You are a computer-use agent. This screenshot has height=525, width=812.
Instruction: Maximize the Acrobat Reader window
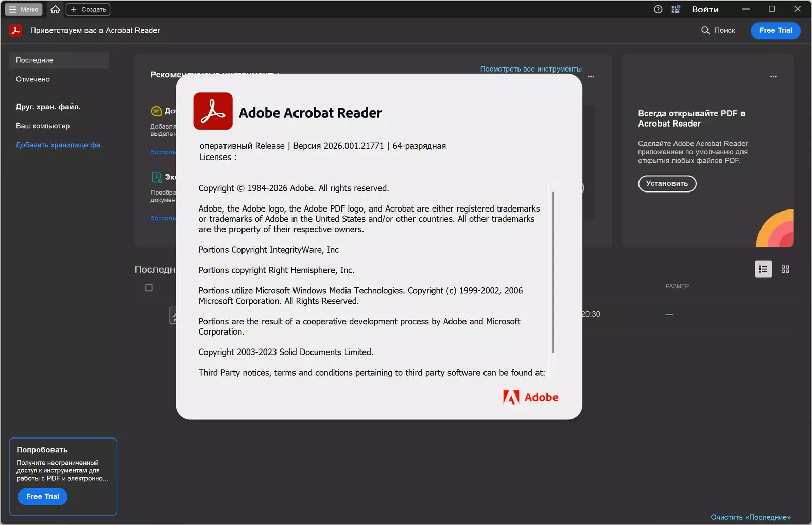point(772,9)
